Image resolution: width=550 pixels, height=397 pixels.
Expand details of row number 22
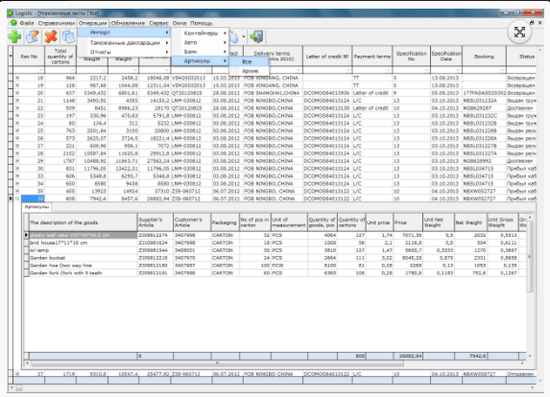coord(17,108)
